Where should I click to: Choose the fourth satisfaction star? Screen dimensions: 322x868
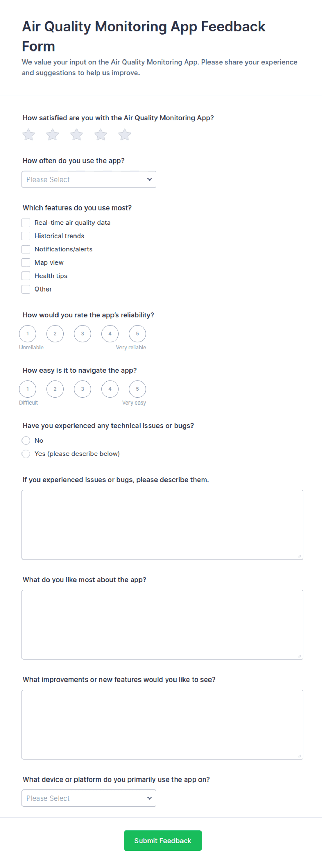(x=100, y=135)
